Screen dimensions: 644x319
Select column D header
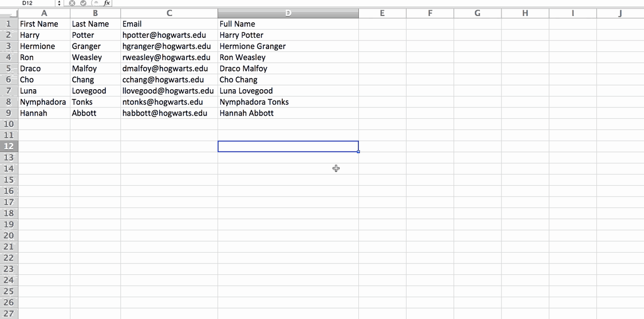[289, 14]
